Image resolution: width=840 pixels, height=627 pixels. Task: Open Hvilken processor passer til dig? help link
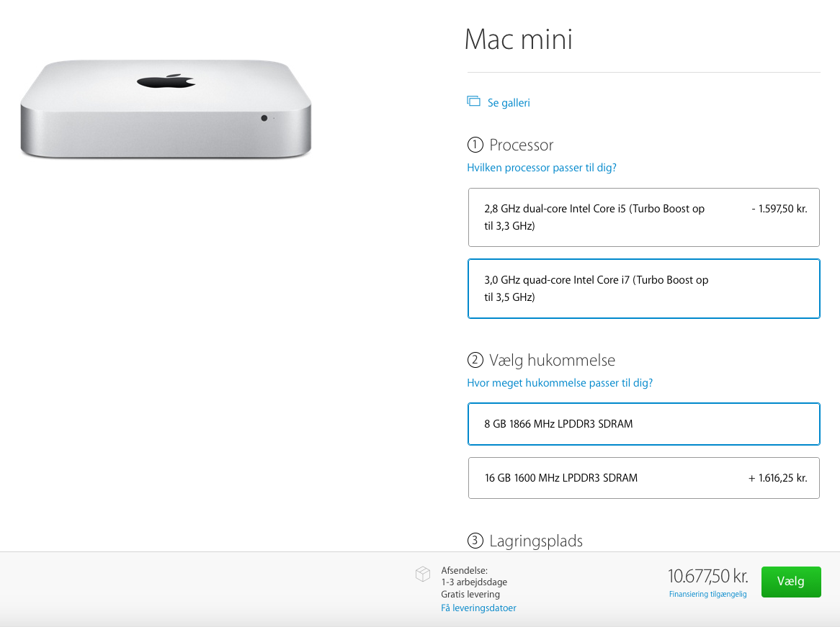point(542,168)
